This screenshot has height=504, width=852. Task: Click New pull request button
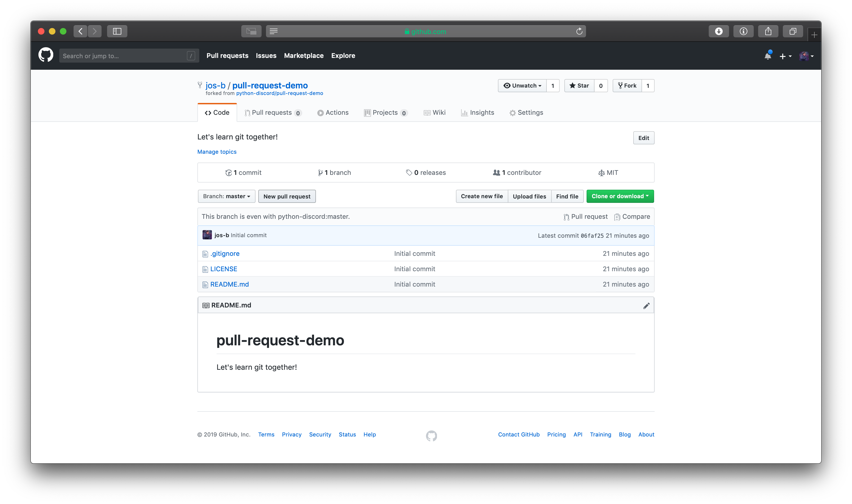[x=287, y=196]
